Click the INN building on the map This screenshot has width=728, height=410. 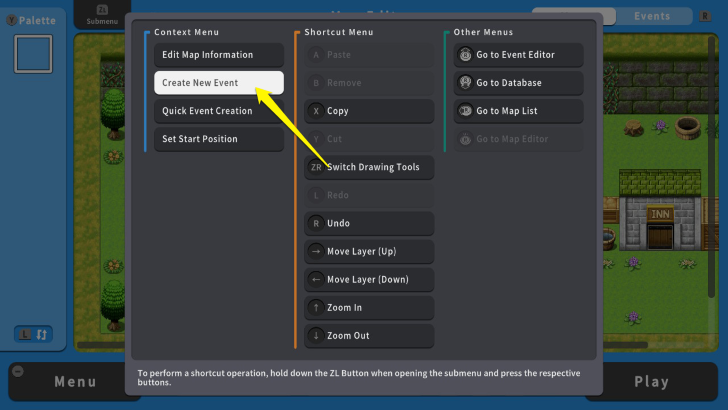point(660,210)
